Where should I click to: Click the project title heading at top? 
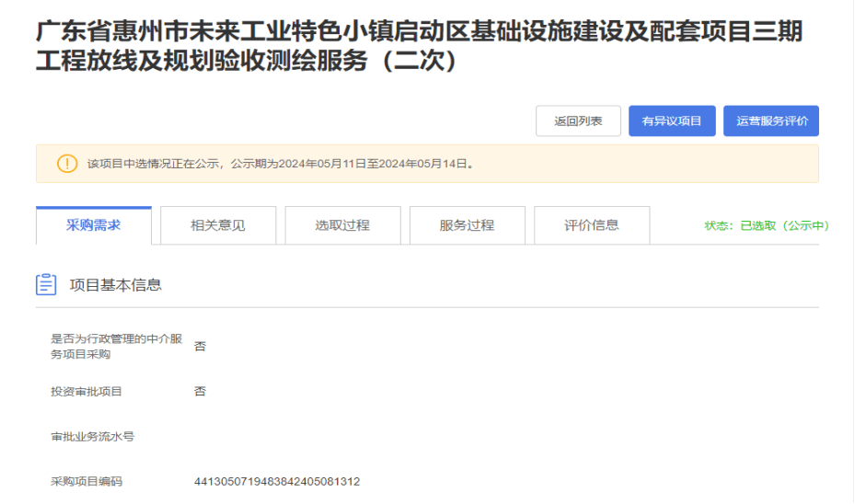coord(419,48)
